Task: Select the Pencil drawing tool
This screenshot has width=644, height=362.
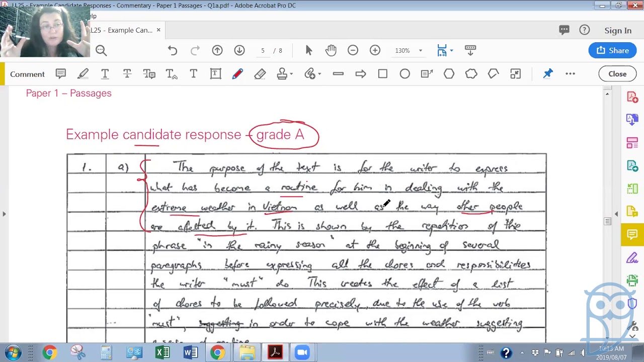Action: click(238, 74)
